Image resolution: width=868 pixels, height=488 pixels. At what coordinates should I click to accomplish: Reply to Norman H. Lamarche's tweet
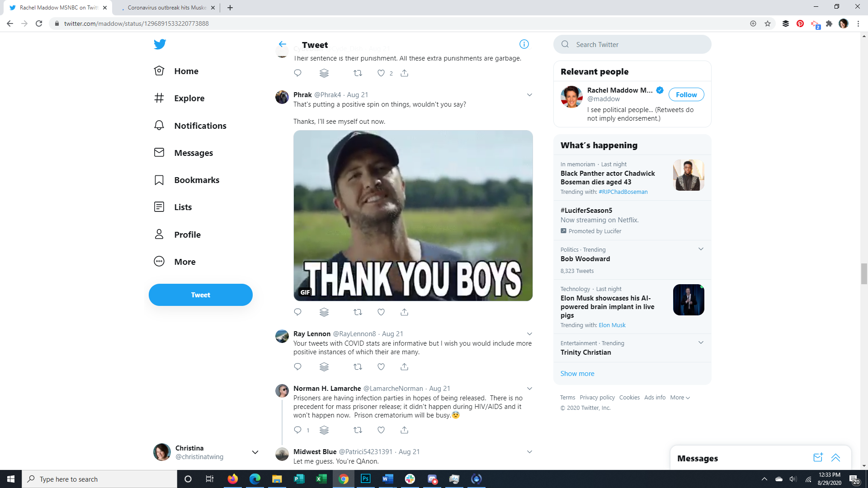[297, 430]
